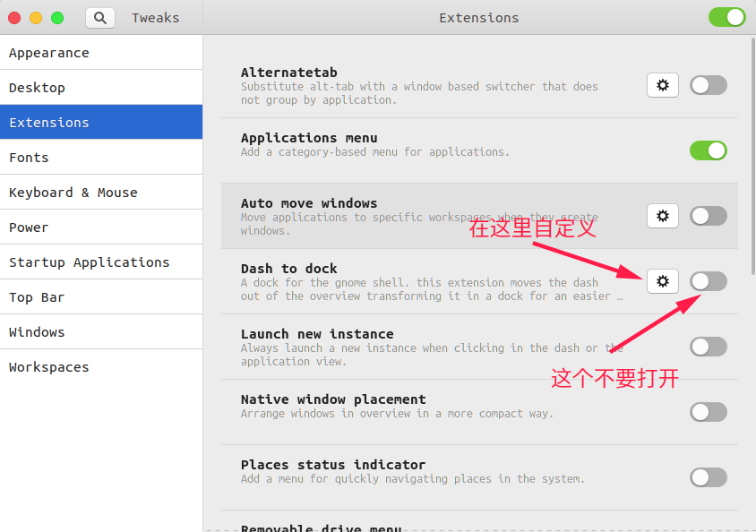Image resolution: width=756 pixels, height=532 pixels.
Task: Switch to the Power section
Action: pyautogui.click(x=101, y=227)
